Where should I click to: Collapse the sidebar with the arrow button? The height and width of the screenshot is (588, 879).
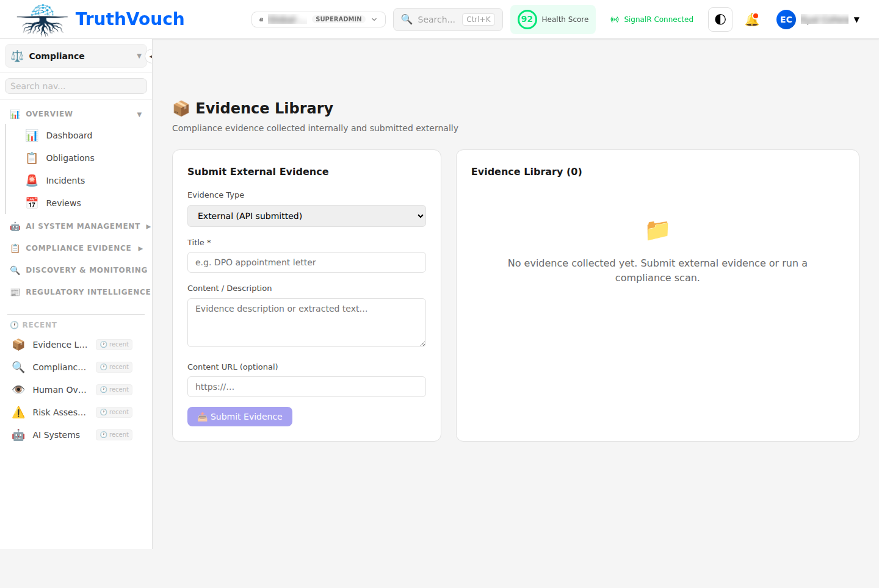click(150, 56)
